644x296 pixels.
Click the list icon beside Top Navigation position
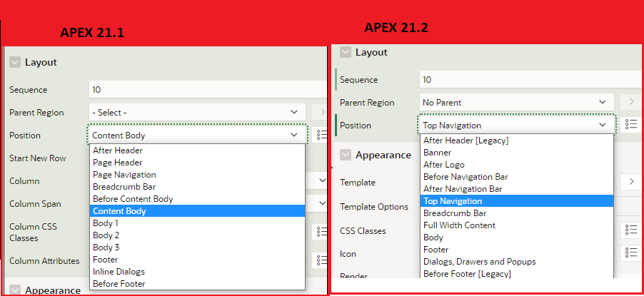click(630, 125)
